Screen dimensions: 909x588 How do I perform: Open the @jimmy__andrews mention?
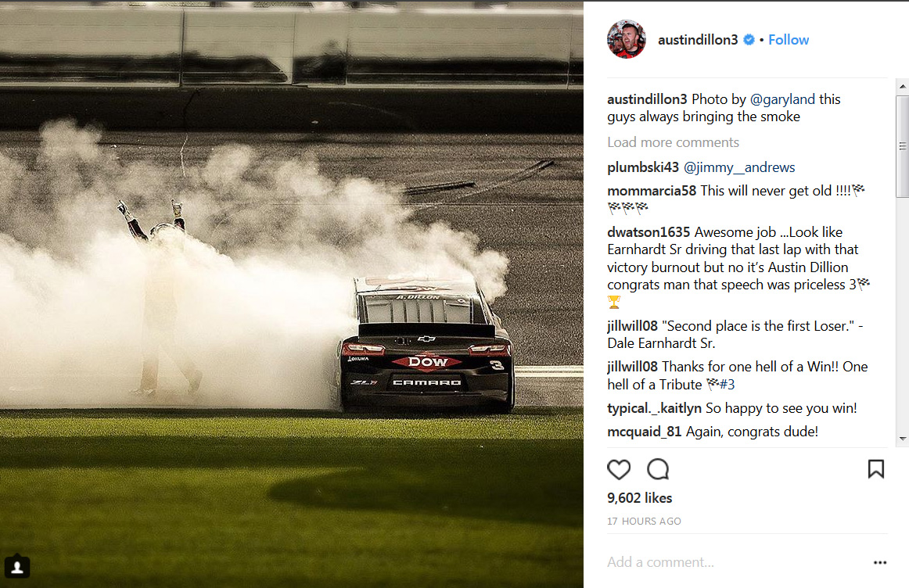pos(739,167)
